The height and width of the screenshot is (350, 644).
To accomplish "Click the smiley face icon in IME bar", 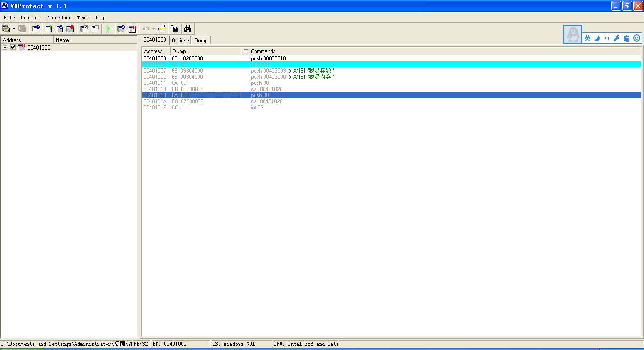I will [636, 38].
